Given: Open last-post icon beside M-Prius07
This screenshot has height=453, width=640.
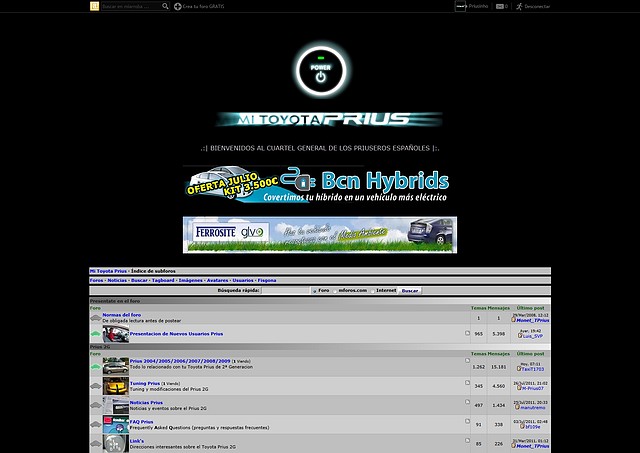Looking at the screenshot, I should point(519,388).
